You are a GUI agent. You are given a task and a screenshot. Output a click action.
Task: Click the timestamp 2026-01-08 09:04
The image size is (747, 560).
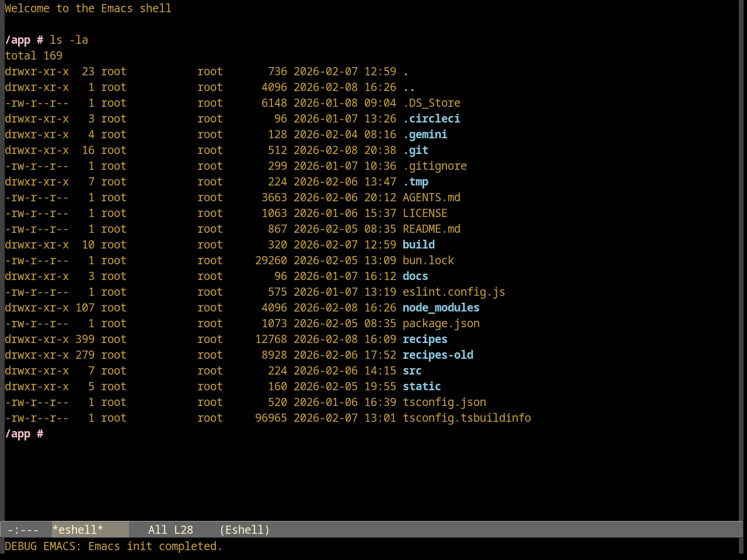click(345, 103)
